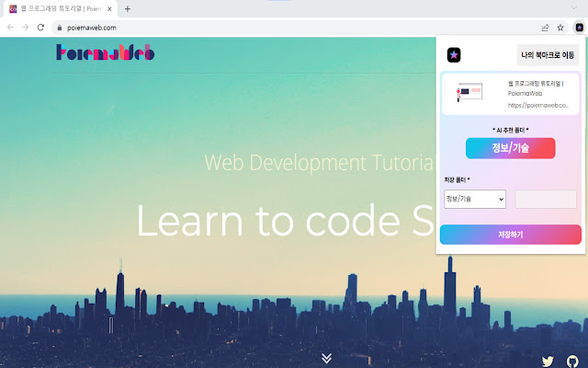Click the browser back arrow
The image size is (588, 368).
point(10,28)
